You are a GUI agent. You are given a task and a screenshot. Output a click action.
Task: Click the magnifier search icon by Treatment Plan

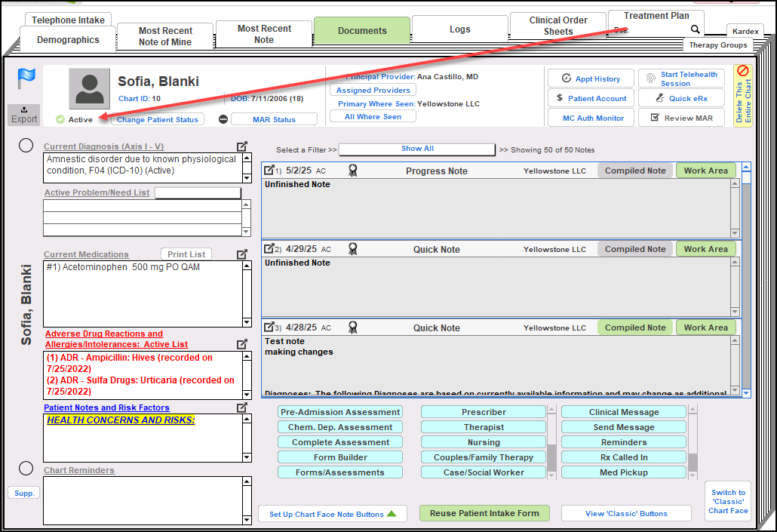click(x=695, y=30)
